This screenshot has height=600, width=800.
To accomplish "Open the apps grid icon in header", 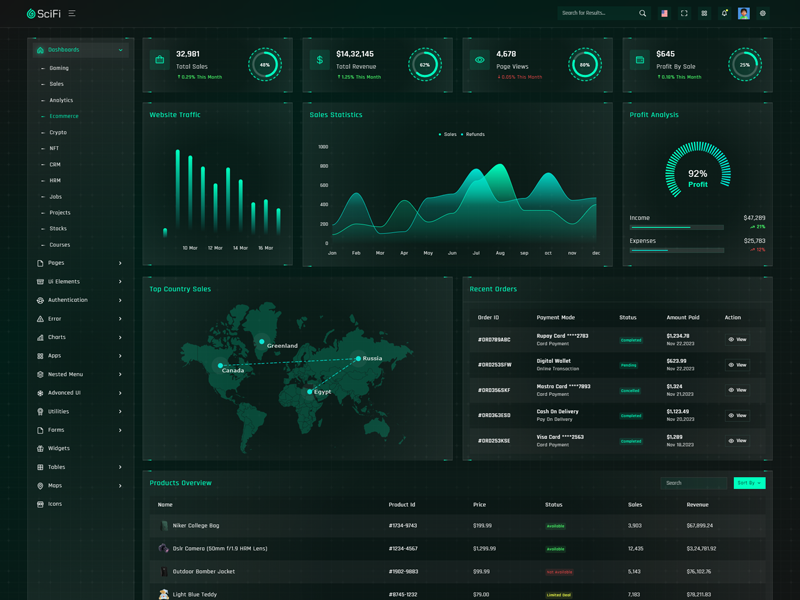I will coord(704,14).
